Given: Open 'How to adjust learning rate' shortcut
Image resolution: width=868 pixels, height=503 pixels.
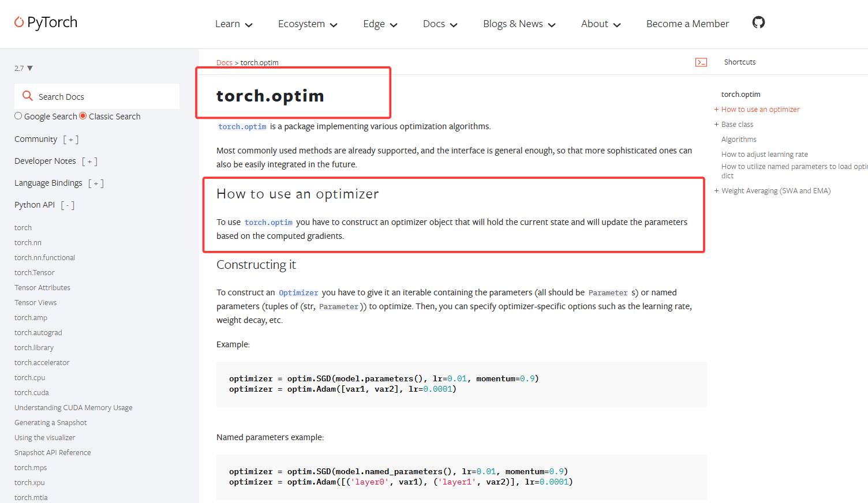Looking at the screenshot, I should click(x=765, y=155).
